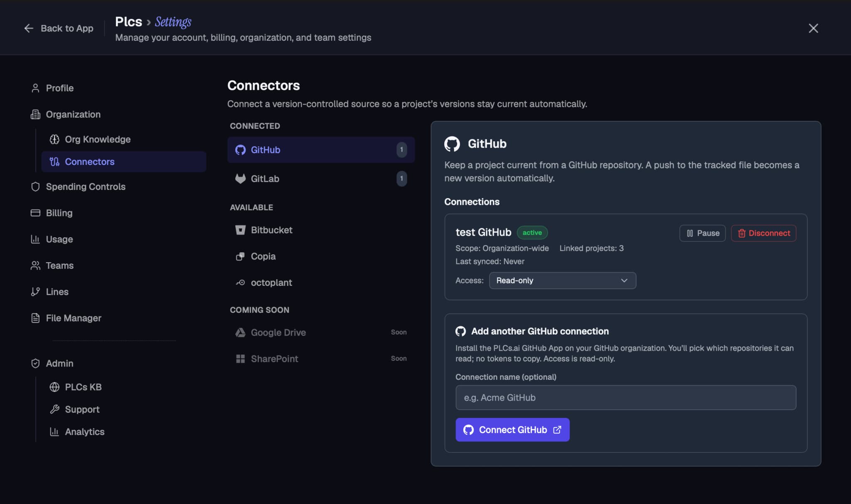
Task: Click the large GitHub logo in panel header
Action: [x=452, y=144]
